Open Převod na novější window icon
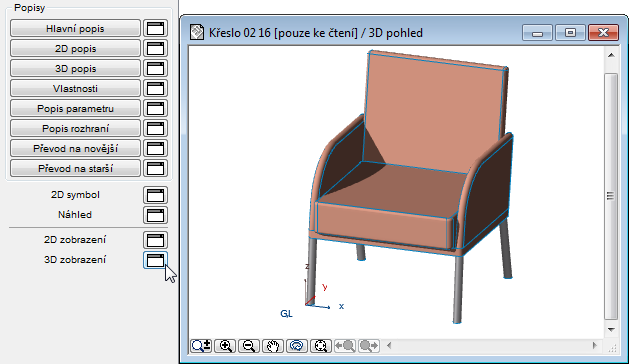The width and height of the screenshot is (629, 364). point(155,149)
